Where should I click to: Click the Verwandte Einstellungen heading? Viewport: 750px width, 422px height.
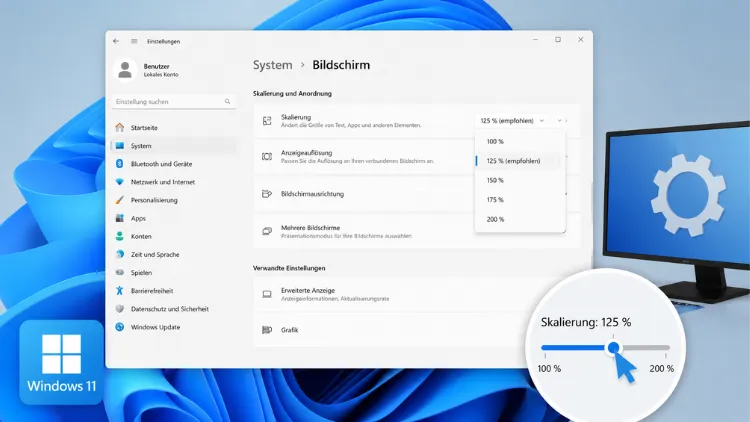coord(289,268)
